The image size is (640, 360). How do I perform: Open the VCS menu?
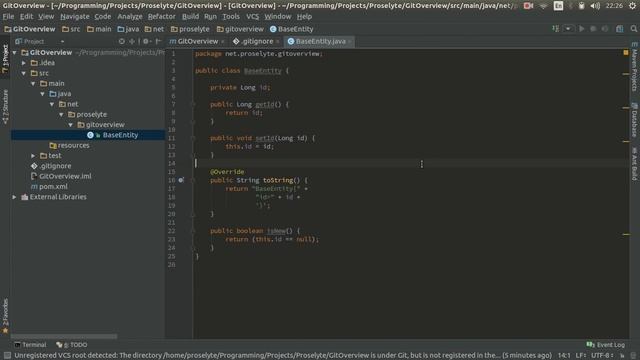point(252,17)
